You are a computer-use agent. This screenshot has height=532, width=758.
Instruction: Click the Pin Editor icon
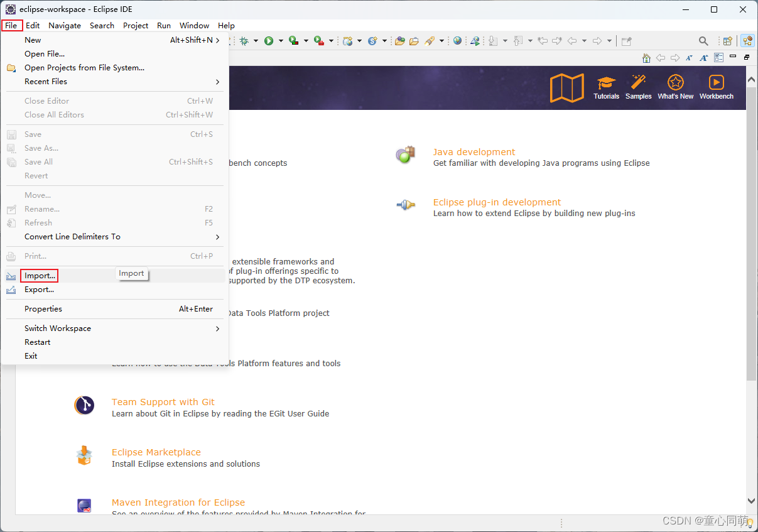626,41
